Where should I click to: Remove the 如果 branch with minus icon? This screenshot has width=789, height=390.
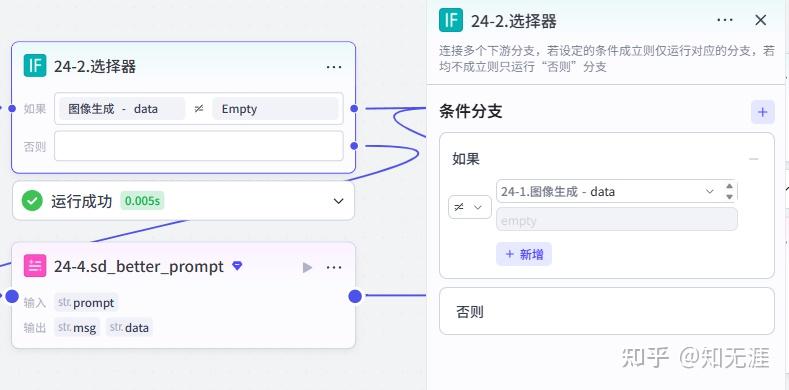(x=754, y=159)
